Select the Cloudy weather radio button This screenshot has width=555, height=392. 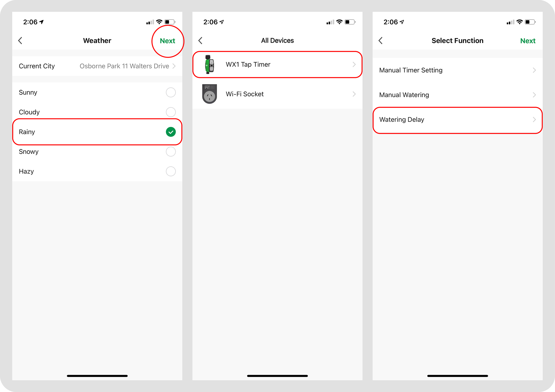(171, 112)
